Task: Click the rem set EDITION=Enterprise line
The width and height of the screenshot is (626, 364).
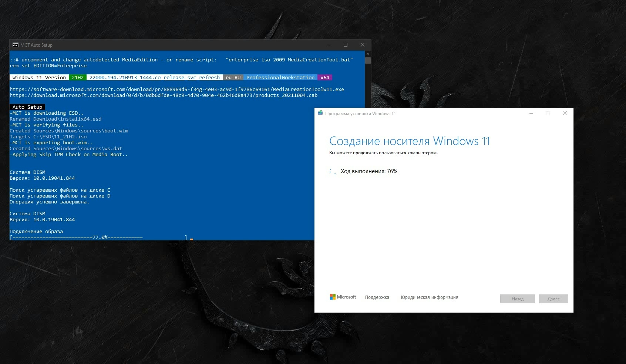Action: tap(48, 66)
